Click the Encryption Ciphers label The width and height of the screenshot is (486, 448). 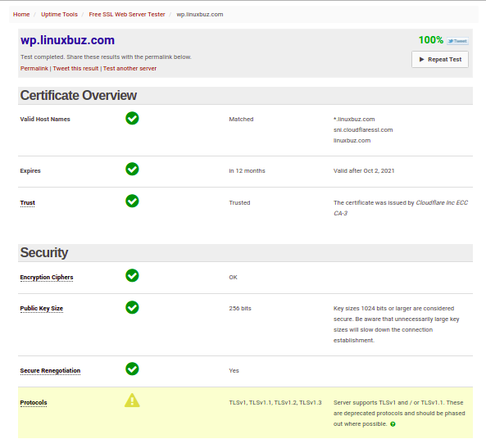click(x=47, y=278)
